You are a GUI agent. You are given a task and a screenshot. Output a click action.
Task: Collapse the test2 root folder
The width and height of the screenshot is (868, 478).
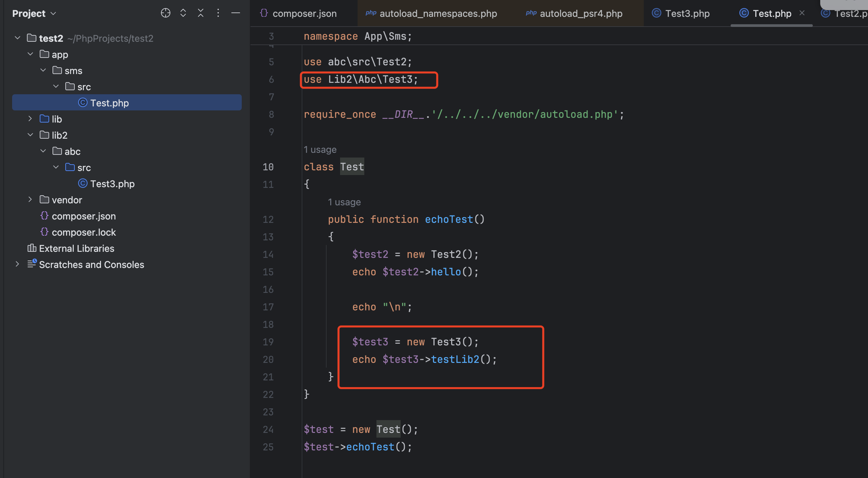18,38
